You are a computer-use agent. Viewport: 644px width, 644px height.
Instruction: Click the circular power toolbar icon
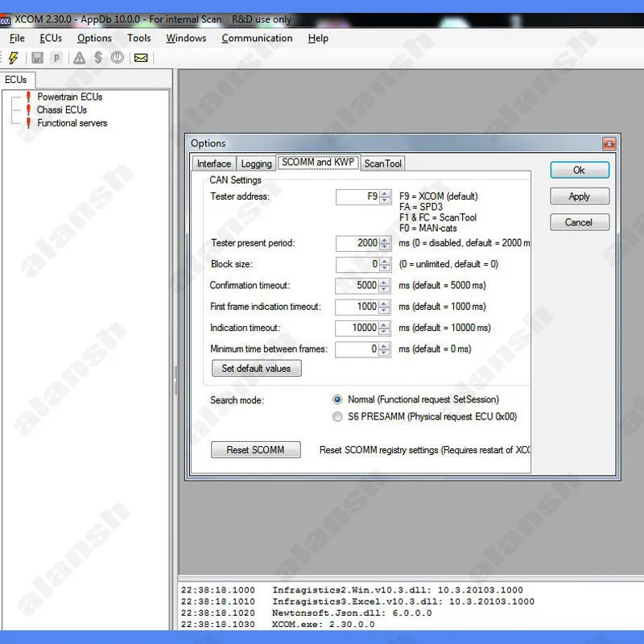(117, 58)
